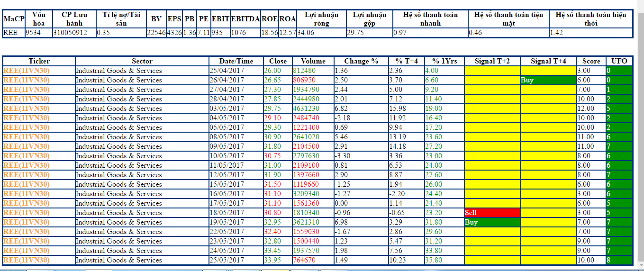The width and height of the screenshot is (644, 271).
Task: Click the Lợi nhuận ròng header
Action: pyautogui.click(x=321, y=19)
